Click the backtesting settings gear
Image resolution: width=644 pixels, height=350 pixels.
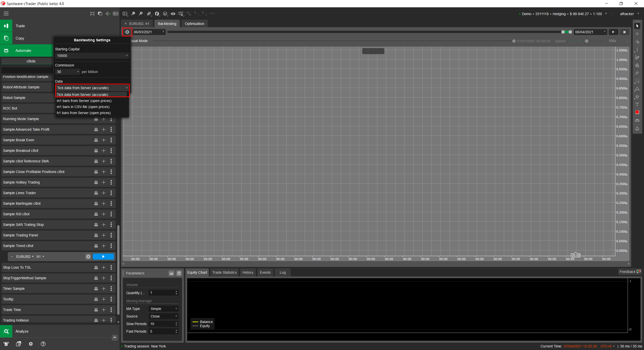pyautogui.click(x=127, y=32)
